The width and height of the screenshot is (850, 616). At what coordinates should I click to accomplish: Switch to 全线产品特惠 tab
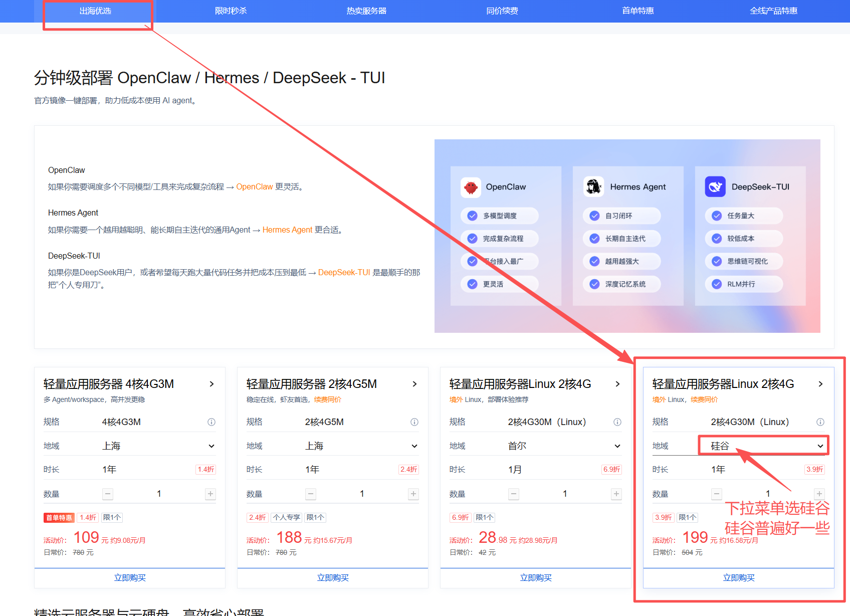point(773,11)
